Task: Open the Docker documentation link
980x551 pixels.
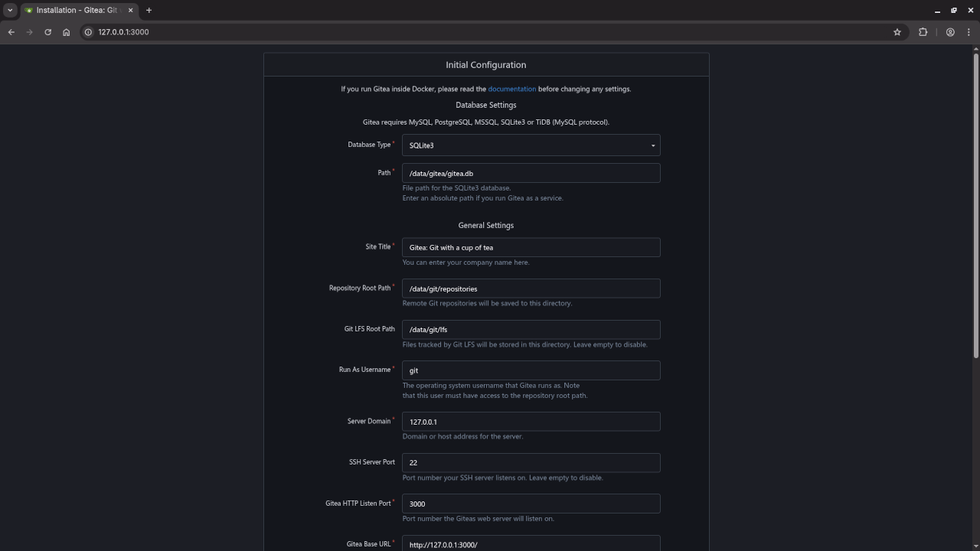Action: point(511,89)
